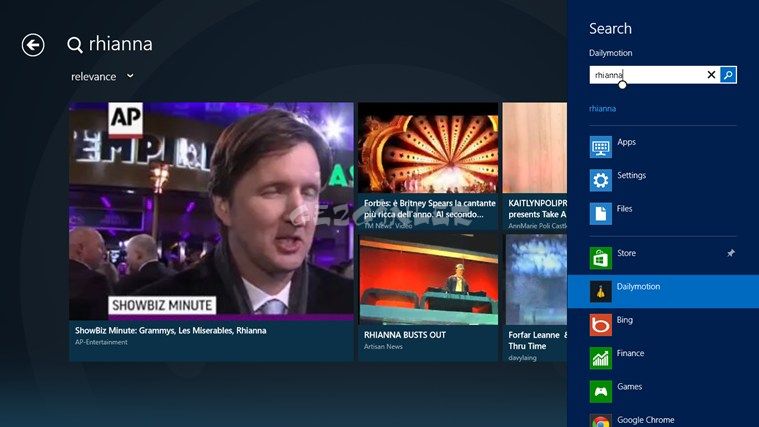
Task: Click the title 'ShowBiz Minute: Grammys, Les Miserables, Rhianna'
Action: (170, 331)
